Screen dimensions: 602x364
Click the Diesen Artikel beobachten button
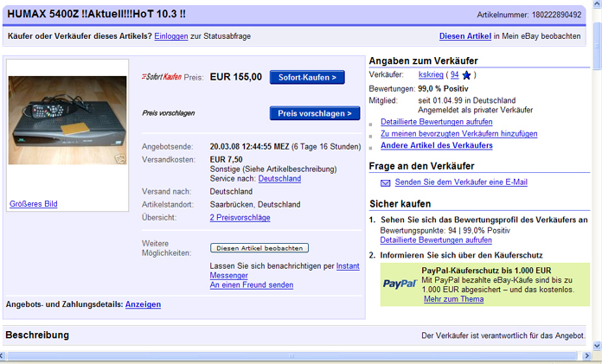click(259, 248)
